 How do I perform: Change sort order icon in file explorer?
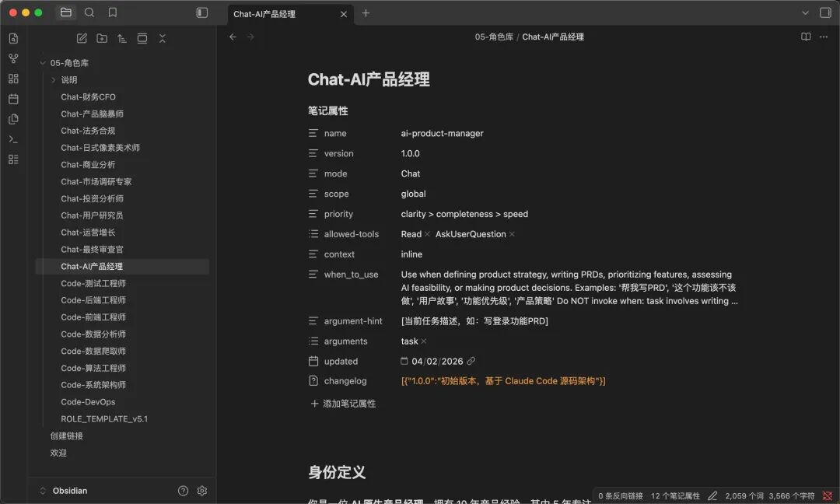coord(122,38)
